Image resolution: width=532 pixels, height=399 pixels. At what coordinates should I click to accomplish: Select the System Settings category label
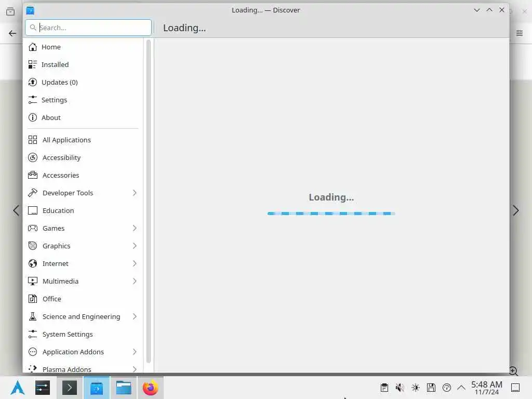(x=68, y=334)
